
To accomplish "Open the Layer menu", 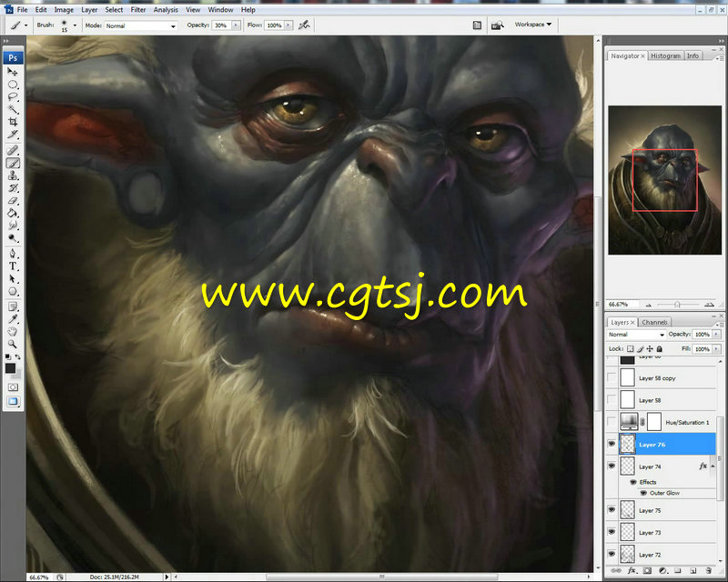I will coord(89,10).
